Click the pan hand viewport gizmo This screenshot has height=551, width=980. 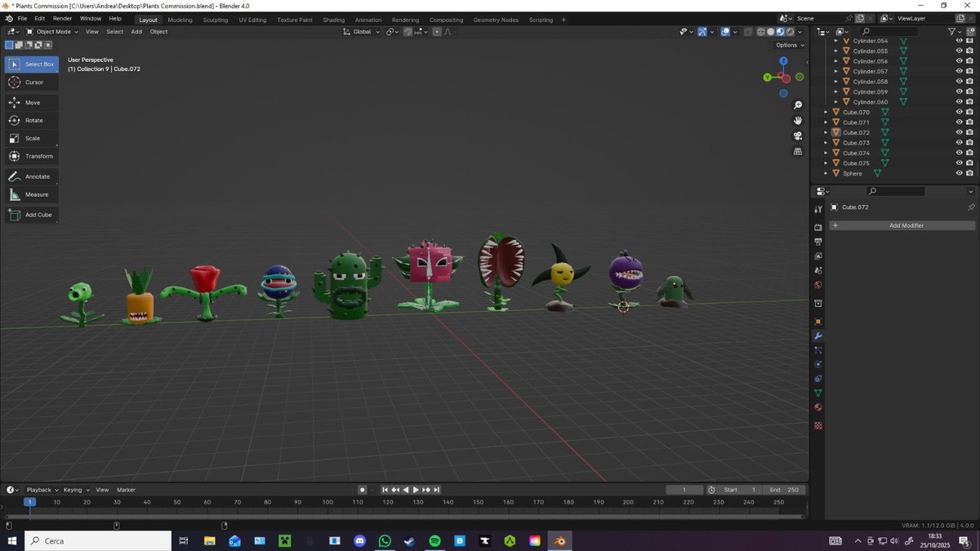(x=798, y=121)
